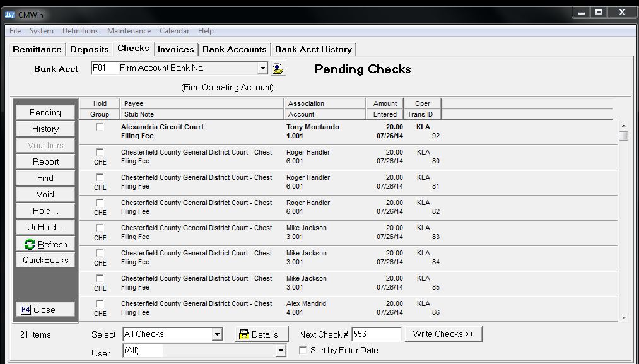Open the Maintenance menu
This screenshot has width=639, height=364.
point(129,31)
